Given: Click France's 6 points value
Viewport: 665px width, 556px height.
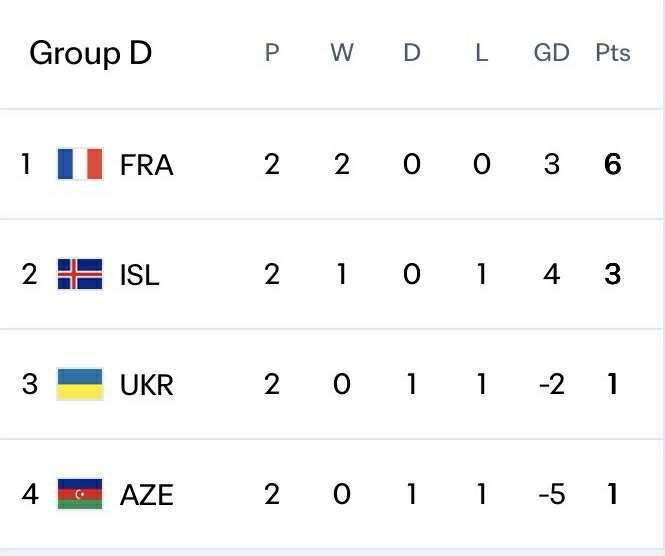Looking at the screenshot, I should point(612,164).
